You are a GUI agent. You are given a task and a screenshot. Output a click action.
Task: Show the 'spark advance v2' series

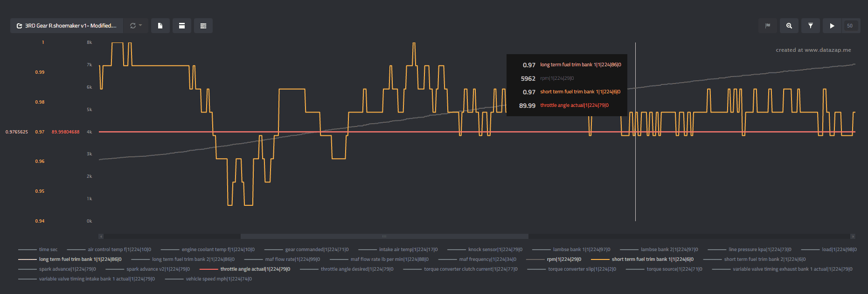point(148,269)
